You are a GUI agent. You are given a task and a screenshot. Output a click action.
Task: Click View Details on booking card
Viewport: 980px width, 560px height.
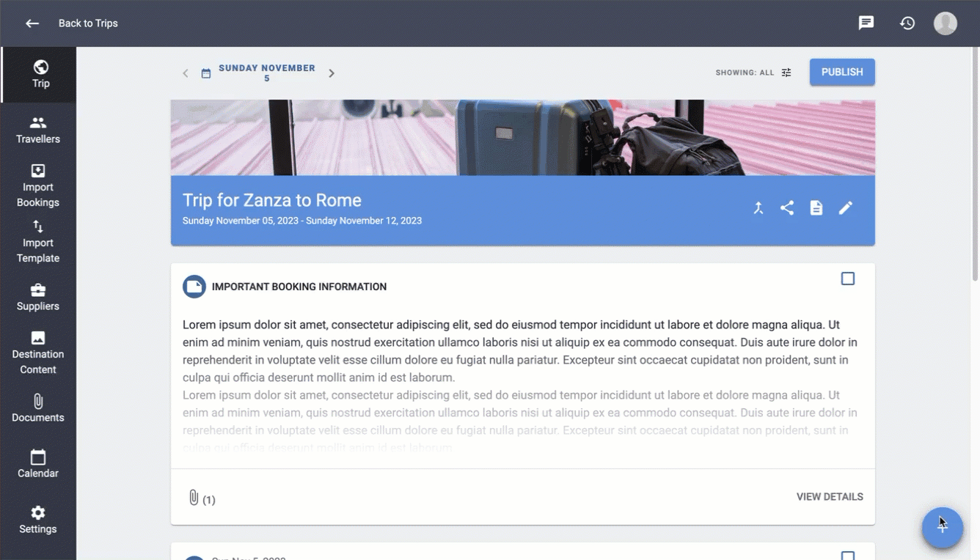point(830,497)
